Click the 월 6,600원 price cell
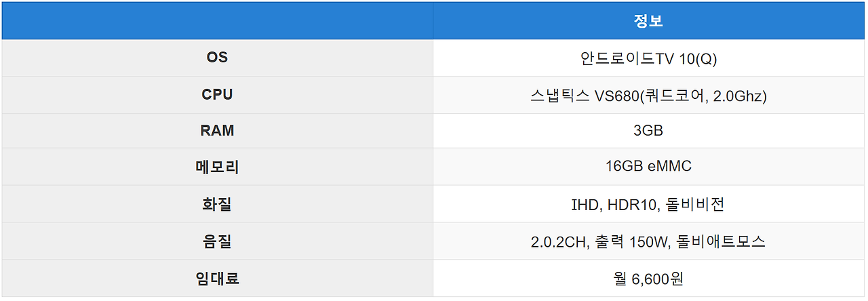Screen dimensions: 868x301 pos(649,278)
